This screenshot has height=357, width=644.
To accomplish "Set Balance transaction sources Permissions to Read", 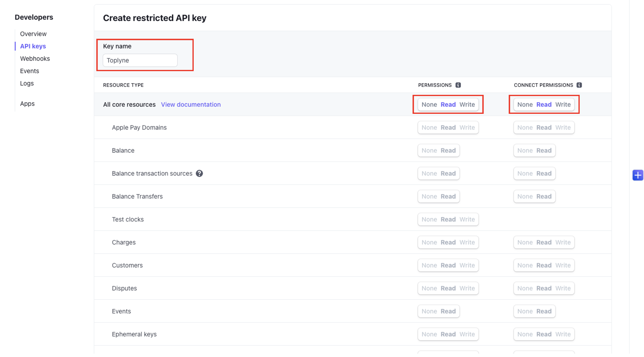I will [x=448, y=173].
